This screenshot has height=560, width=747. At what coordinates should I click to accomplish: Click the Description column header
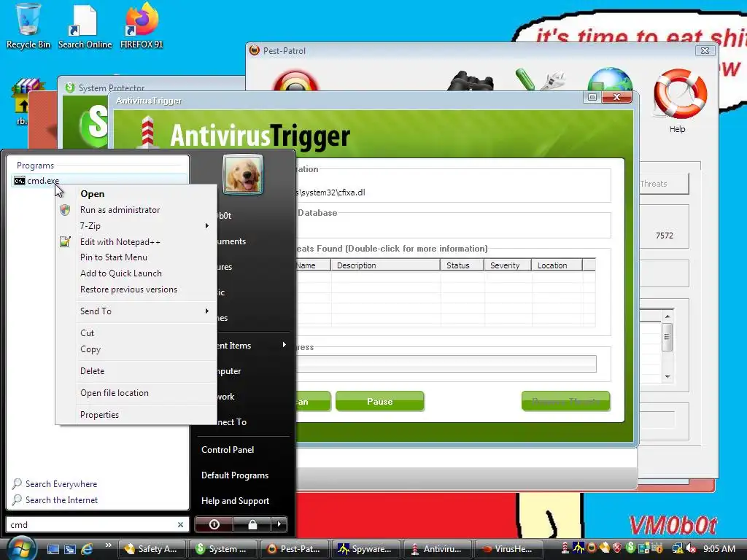pyautogui.click(x=385, y=265)
